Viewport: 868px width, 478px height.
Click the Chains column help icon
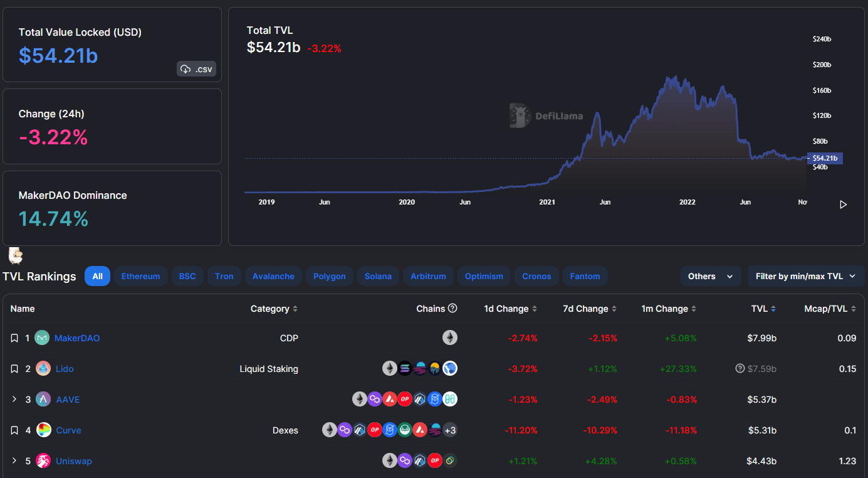pos(452,309)
